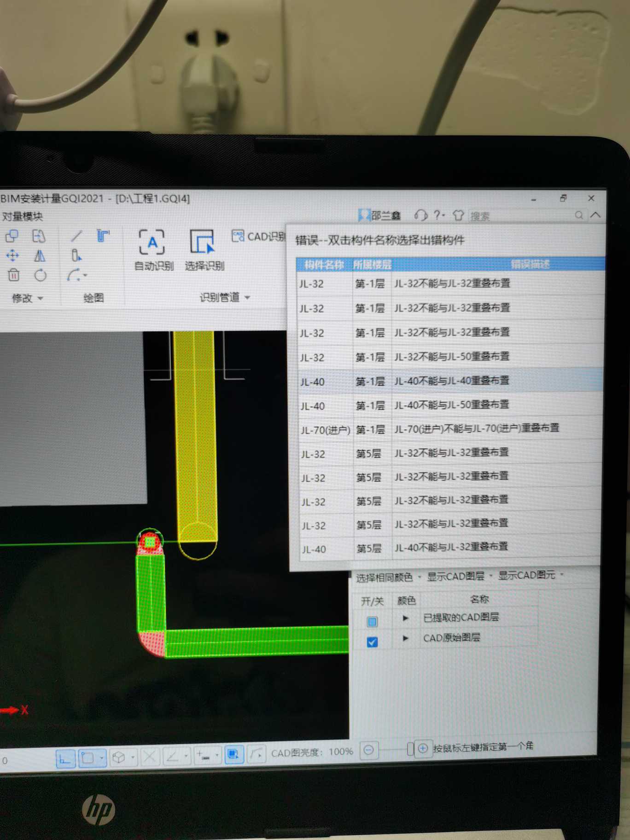Expand the CAD原始图层 arrow
This screenshot has width=630, height=840.
405,638
